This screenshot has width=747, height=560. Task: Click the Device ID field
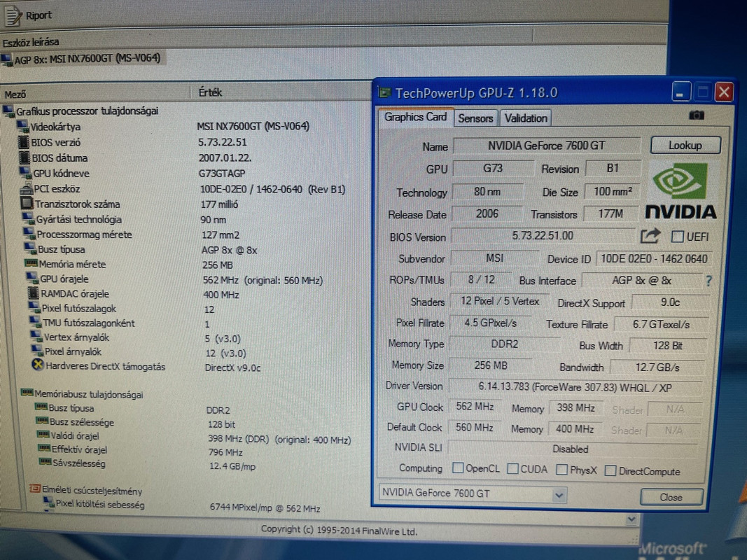[x=654, y=259]
